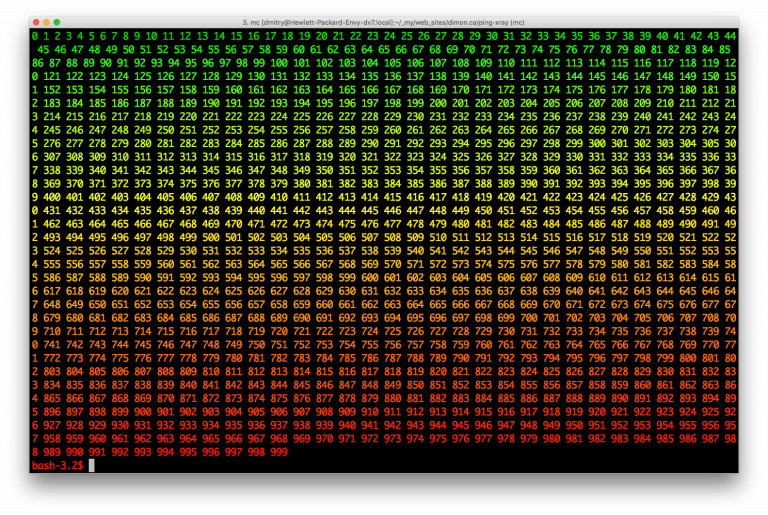This screenshot has width=768, height=515.
Task: Click the number 800
Action: click(x=688, y=358)
